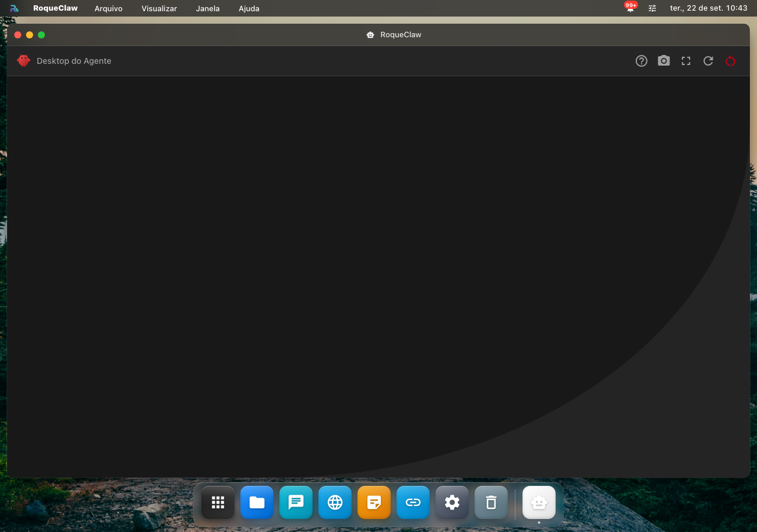Open the Arquivo menu

(x=109, y=8)
